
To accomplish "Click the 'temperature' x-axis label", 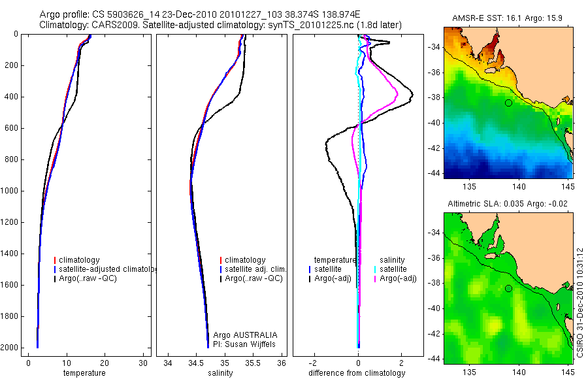I will [84, 373].
